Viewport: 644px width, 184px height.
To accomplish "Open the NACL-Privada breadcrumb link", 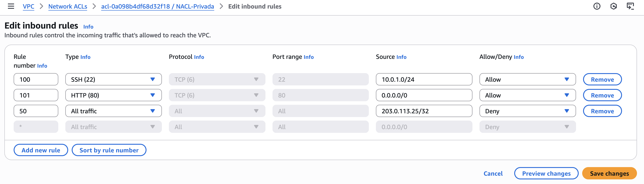I will tap(157, 7).
